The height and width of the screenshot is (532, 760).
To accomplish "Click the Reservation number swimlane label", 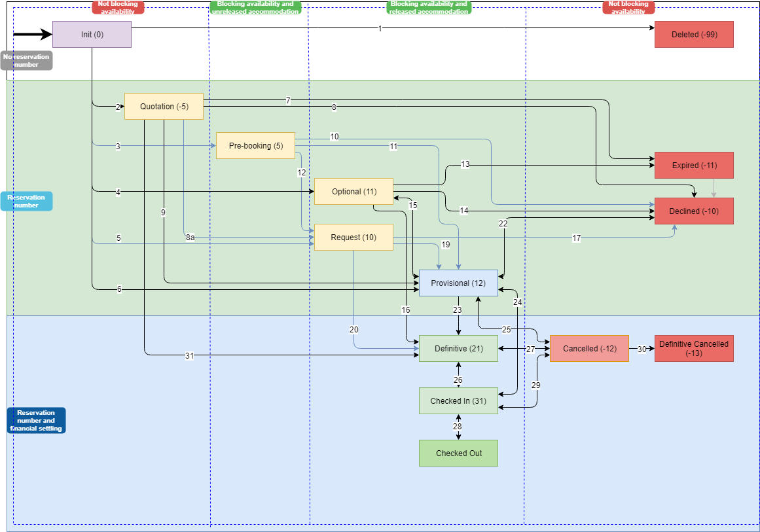I will click(x=26, y=201).
